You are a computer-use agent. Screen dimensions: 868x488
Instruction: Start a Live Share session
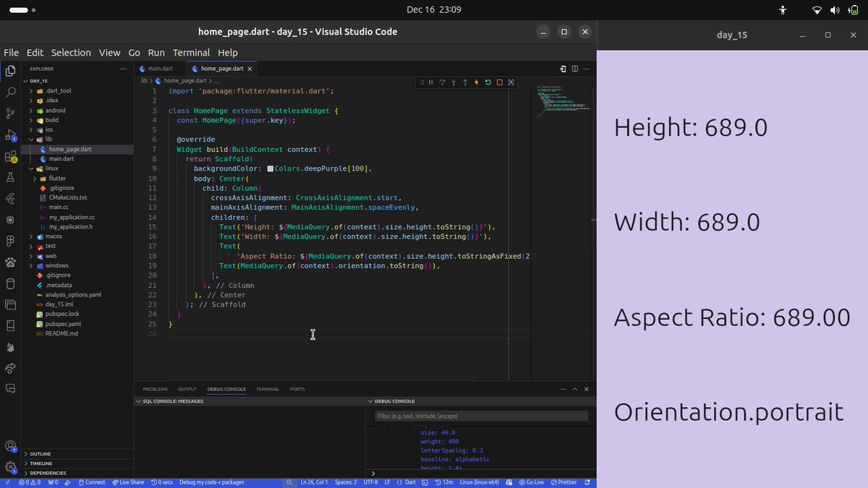pyautogui.click(x=128, y=481)
